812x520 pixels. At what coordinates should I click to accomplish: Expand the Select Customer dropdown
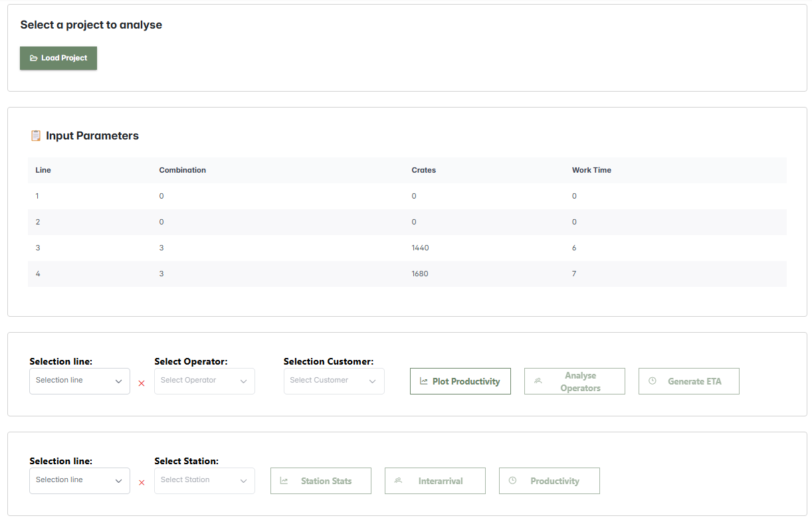[334, 381]
